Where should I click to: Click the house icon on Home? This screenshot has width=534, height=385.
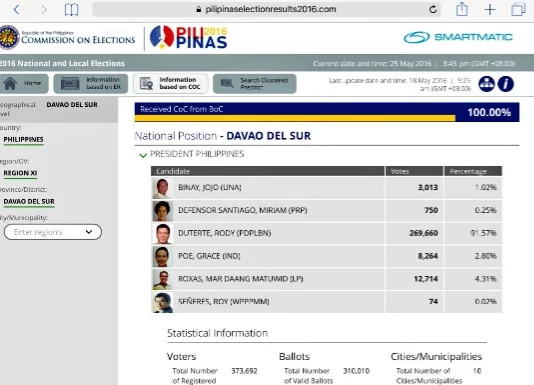pyautogui.click(x=10, y=83)
